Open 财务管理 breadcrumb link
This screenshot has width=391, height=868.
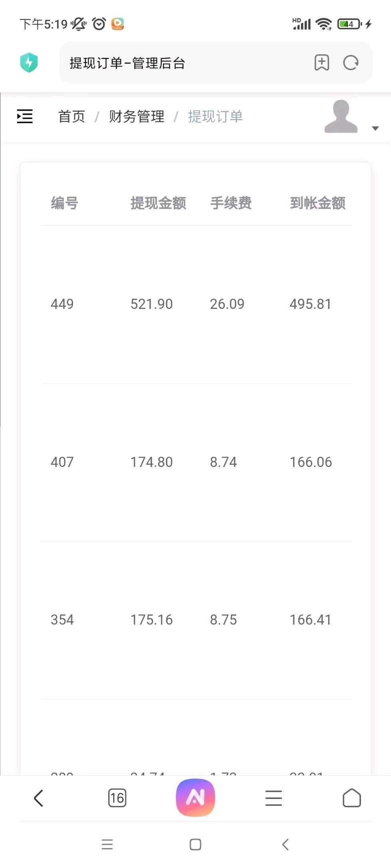[137, 117]
